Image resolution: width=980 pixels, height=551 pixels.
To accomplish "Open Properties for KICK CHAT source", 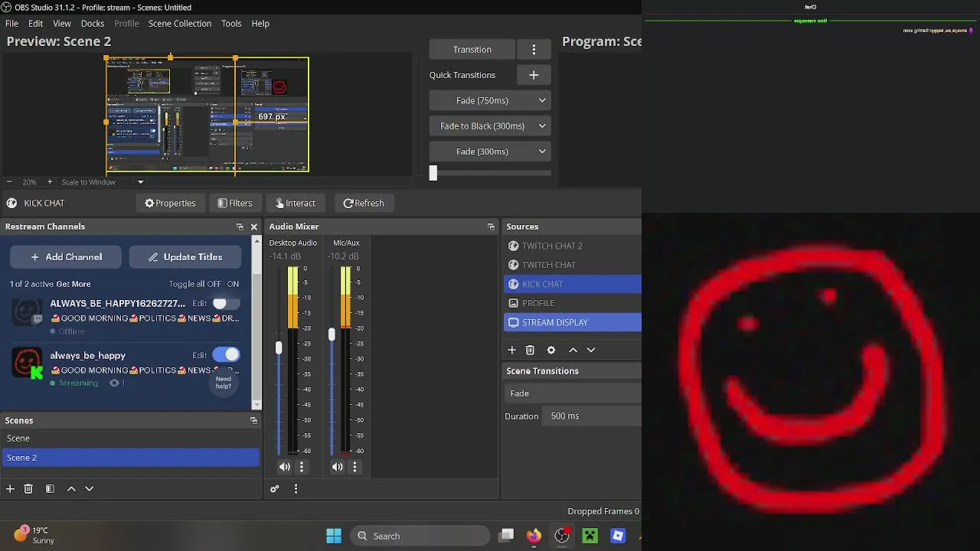I will click(170, 204).
